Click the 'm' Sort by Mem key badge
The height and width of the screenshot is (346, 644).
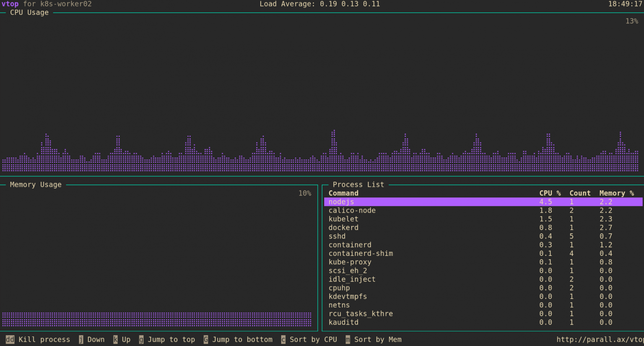click(x=348, y=339)
